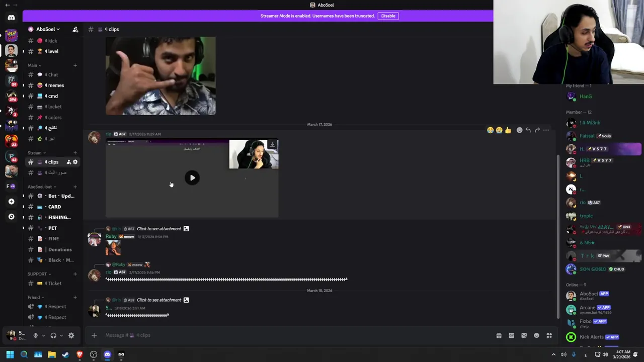This screenshot has width=644, height=362.
Task: Toggle headphones deafen
Action: [x=53, y=335]
